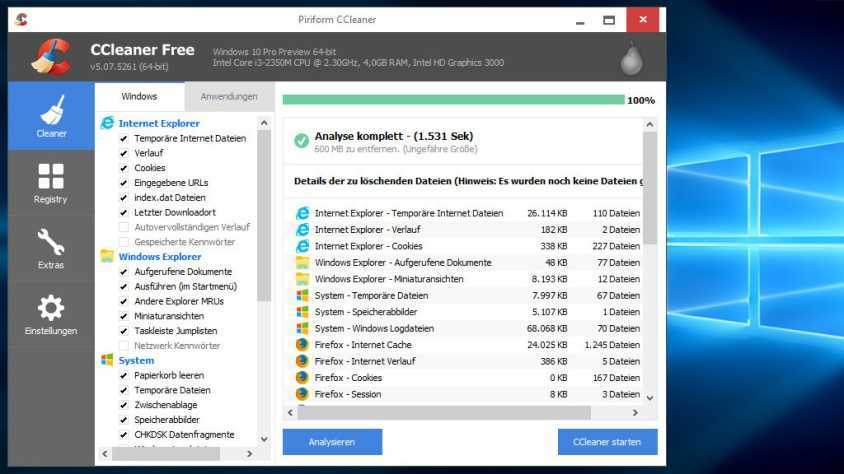Switch to the Windows tab

click(139, 97)
